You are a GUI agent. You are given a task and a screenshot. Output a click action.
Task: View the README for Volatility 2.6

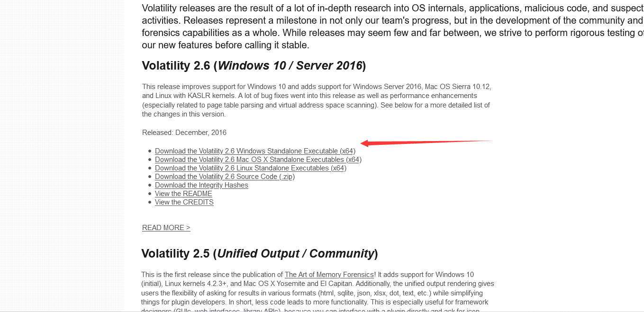coord(183,194)
